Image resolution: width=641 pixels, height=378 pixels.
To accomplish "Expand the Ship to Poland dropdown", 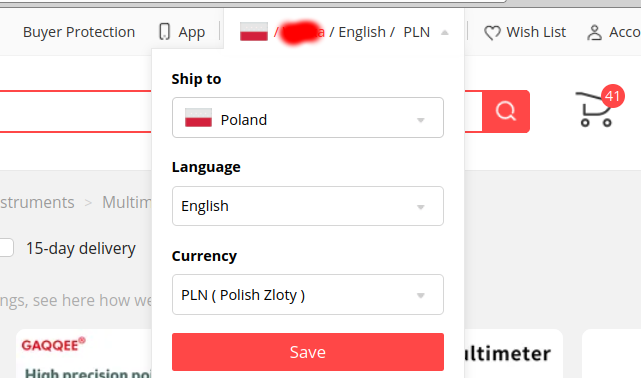I will [308, 117].
